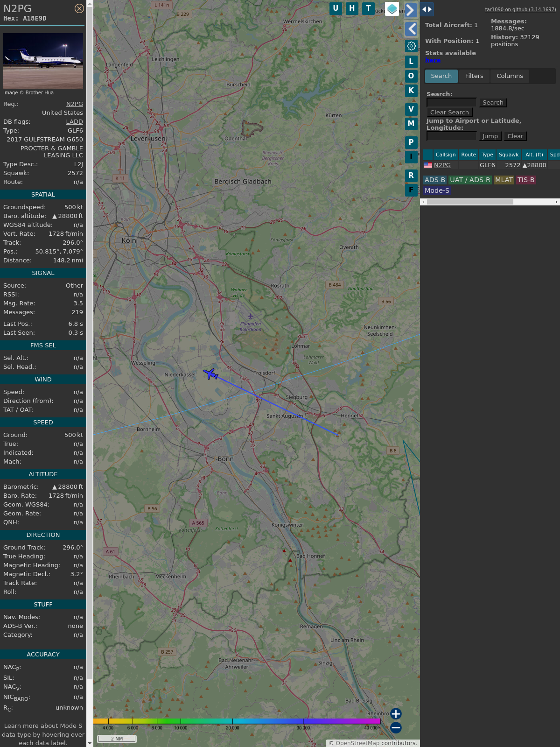Click the SPATIAL section header
The height and width of the screenshot is (747, 560).
click(43, 195)
